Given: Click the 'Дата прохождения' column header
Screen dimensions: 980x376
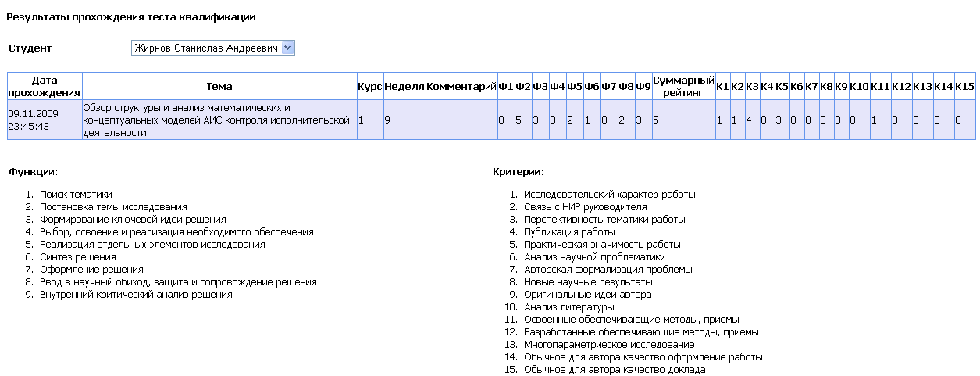Looking at the screenshot, I should tap(45, 86).
